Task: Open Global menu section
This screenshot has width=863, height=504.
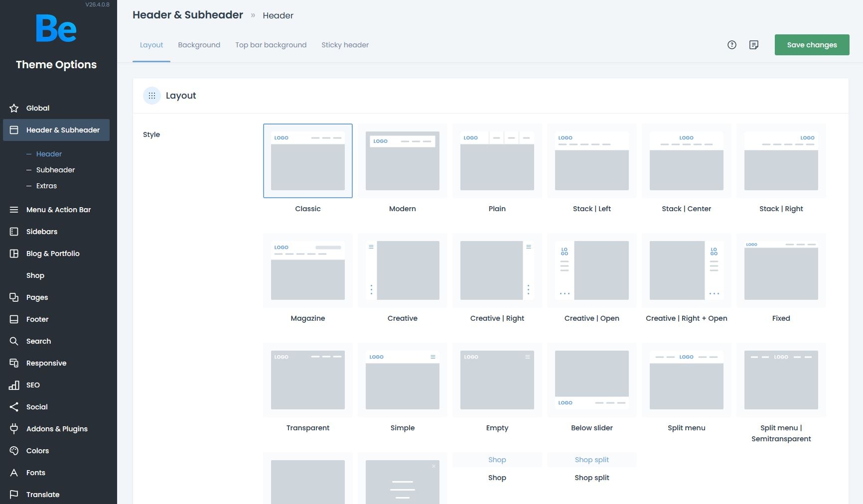Action: [56, 108]
